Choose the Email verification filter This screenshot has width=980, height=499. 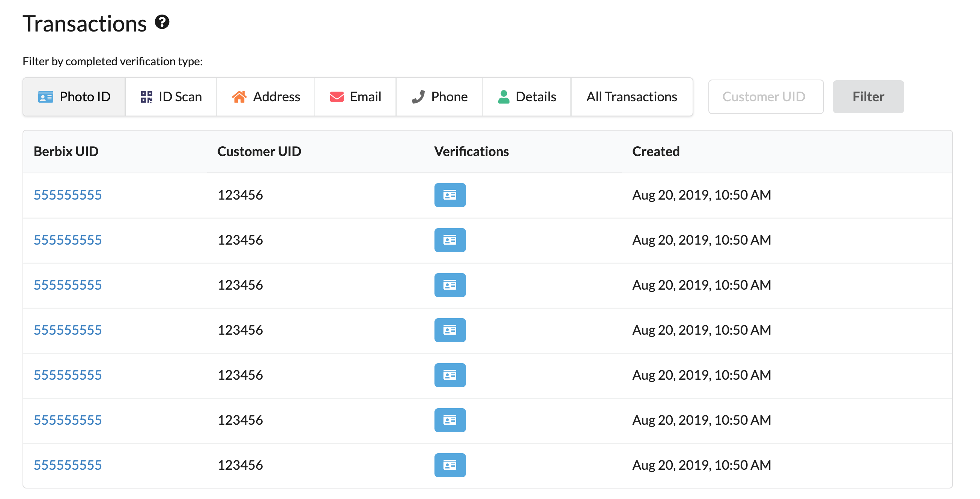355,96
